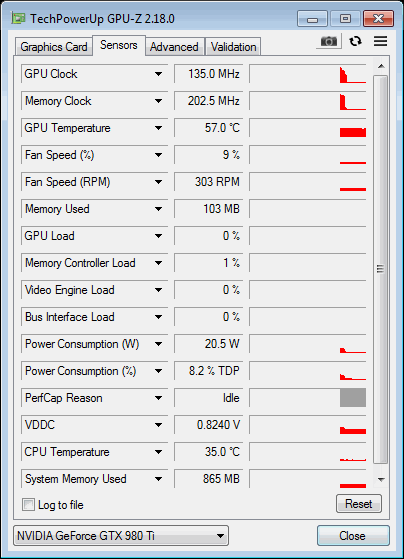The width and height of the screenshot is (404, 559).
Task: Switch to the Advanced tab
Action: 174,47
